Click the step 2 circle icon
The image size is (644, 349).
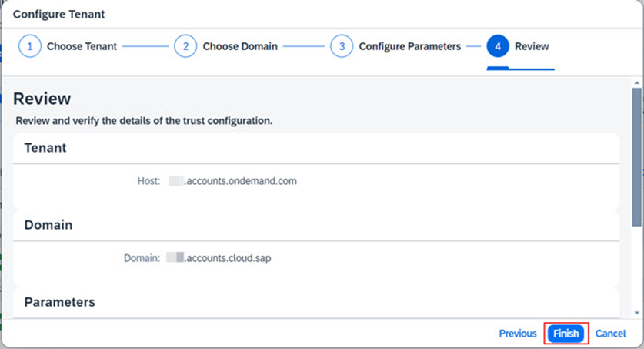(x=185, y=46)
